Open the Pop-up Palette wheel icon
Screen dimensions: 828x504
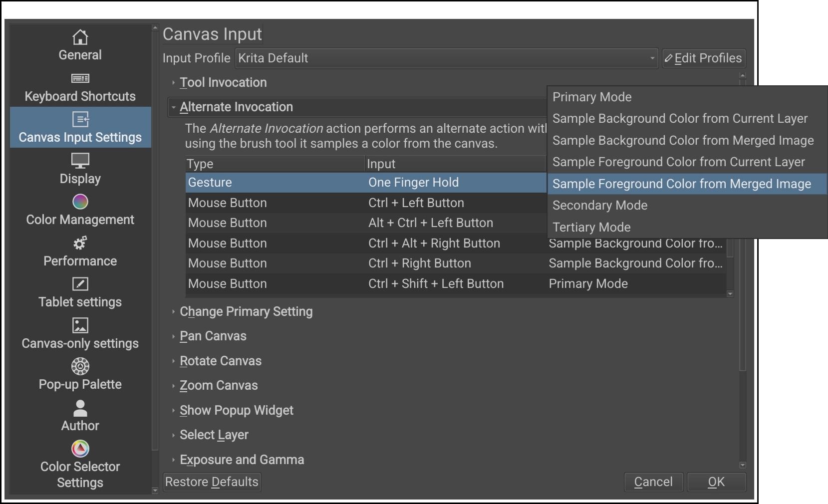80,367
